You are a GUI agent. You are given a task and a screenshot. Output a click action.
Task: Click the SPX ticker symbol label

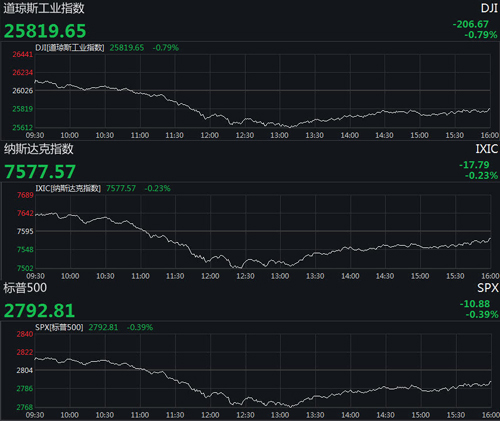pyautogui.click(x=488, y=288)
